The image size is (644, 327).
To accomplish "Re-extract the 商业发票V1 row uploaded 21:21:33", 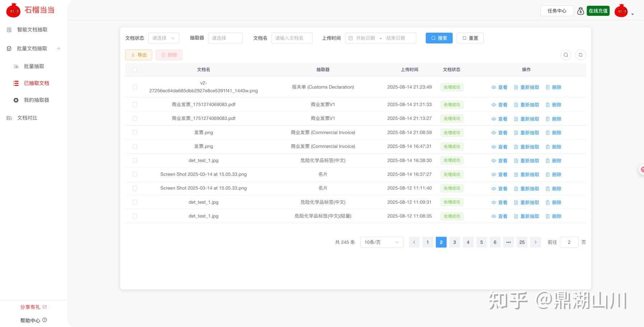I will pyautogui.click(x=527, y=105).
